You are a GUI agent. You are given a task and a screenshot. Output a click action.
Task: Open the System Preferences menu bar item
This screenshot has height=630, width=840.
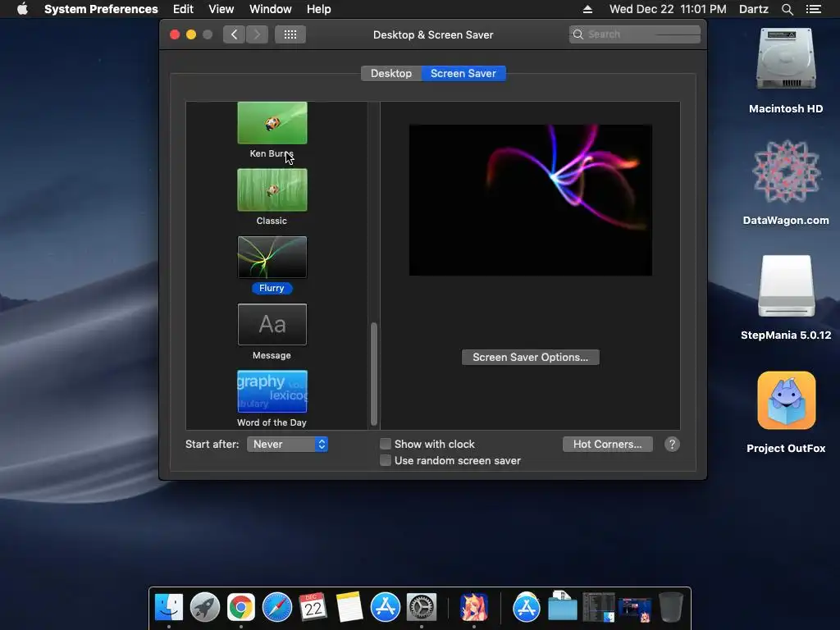click(x=101, y=9)
